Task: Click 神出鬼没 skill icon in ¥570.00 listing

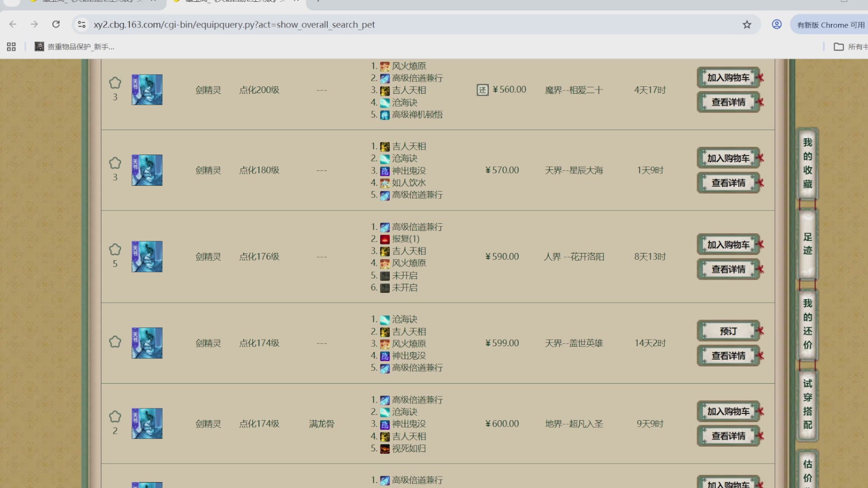Action: pos(385,171)
